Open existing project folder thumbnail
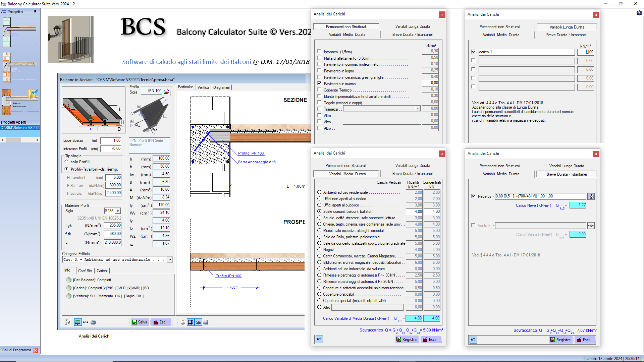The height and width of the screenshot is (362, 644). tap(20, 102)
